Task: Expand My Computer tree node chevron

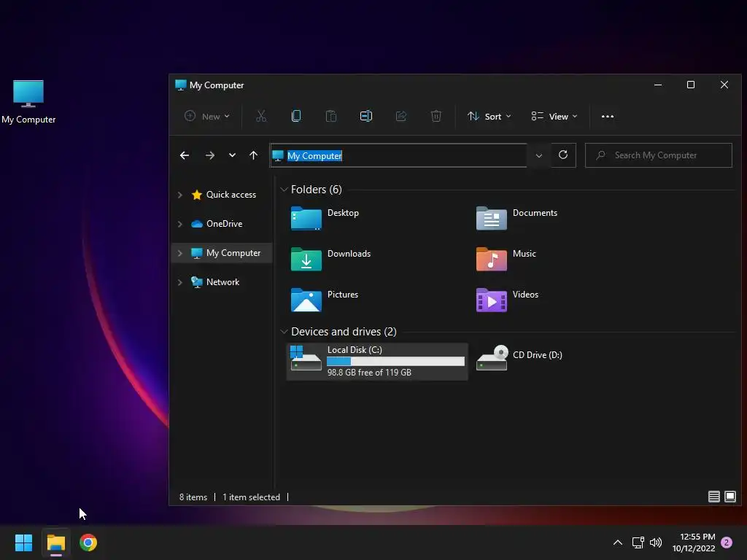Action: pyautogui.click(x=179, y=253)
